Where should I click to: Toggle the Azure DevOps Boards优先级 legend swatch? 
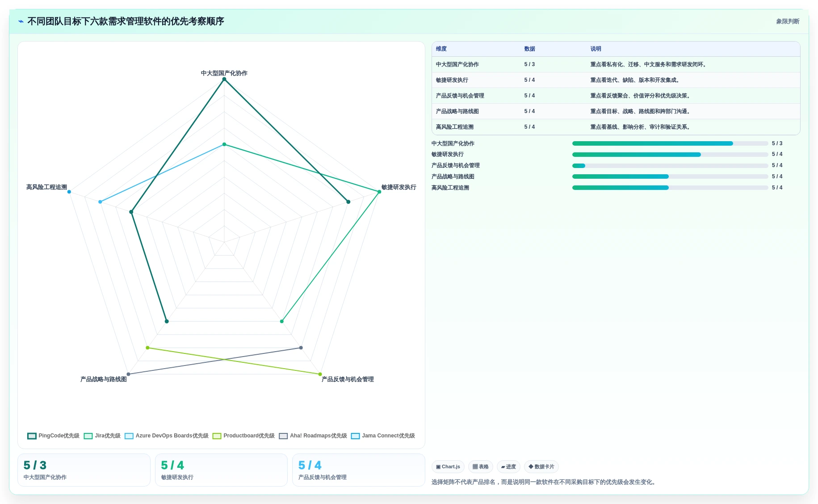point(129,436)
